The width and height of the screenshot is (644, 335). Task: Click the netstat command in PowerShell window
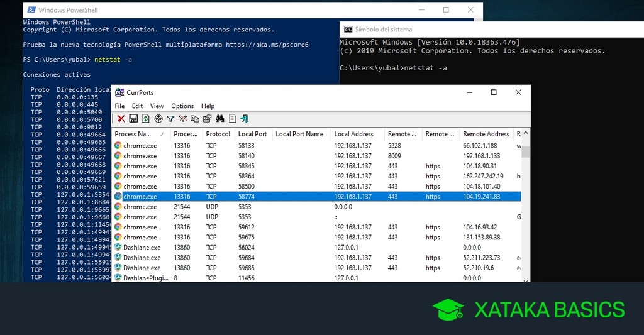(x=107, y=60)
